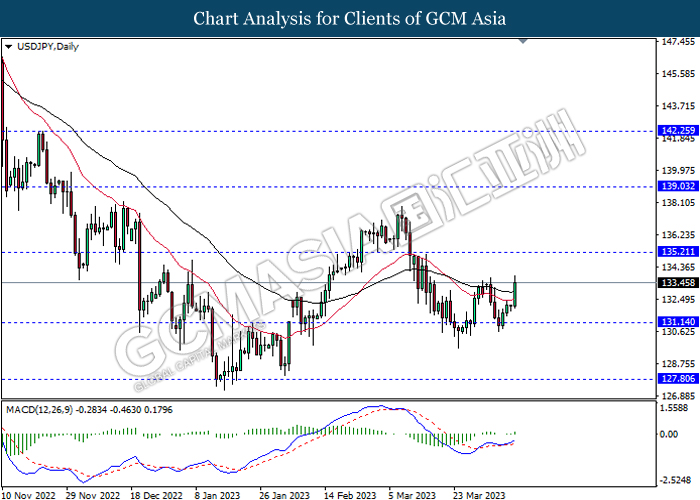700x500 pixels.
Task: Click the 128.755 axis value
Action: (678, 364)
